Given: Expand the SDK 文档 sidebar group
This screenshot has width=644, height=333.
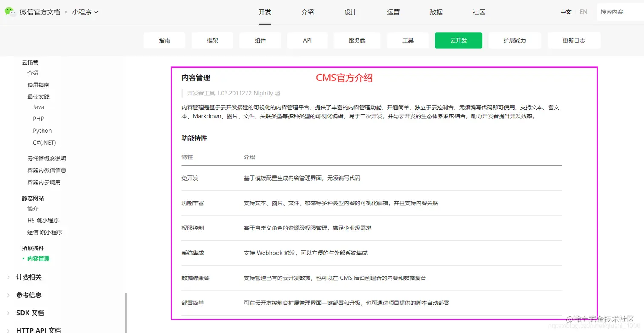Looking at the screenshot, I should [x=30, y=313].
